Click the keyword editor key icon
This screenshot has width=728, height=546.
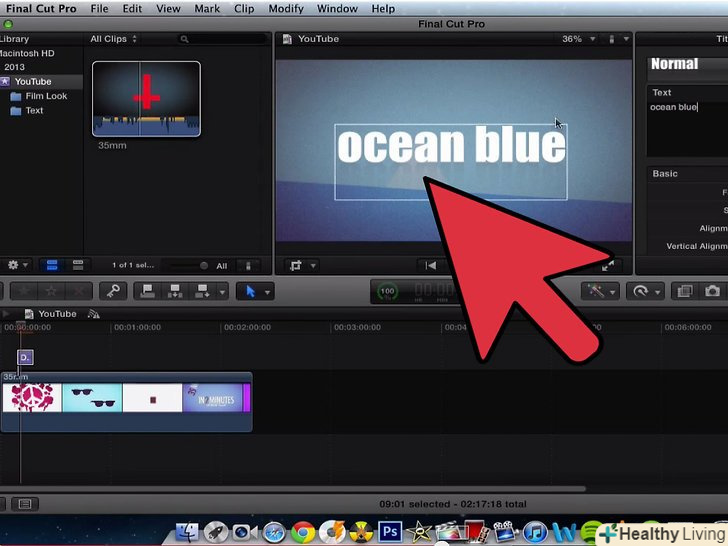click(x=113, y=291)
